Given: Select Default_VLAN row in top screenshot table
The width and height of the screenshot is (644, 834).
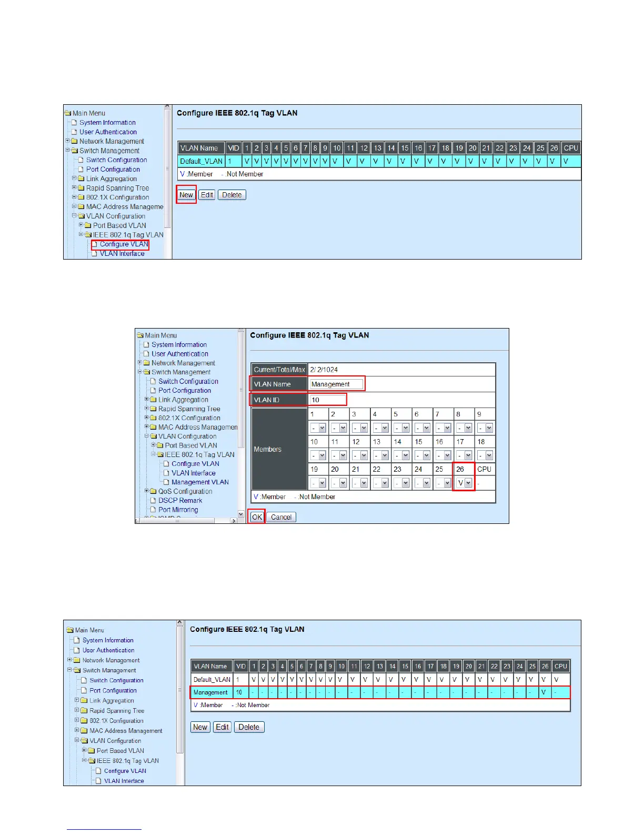Looking at the screenshot, I should tap(379, 161).
